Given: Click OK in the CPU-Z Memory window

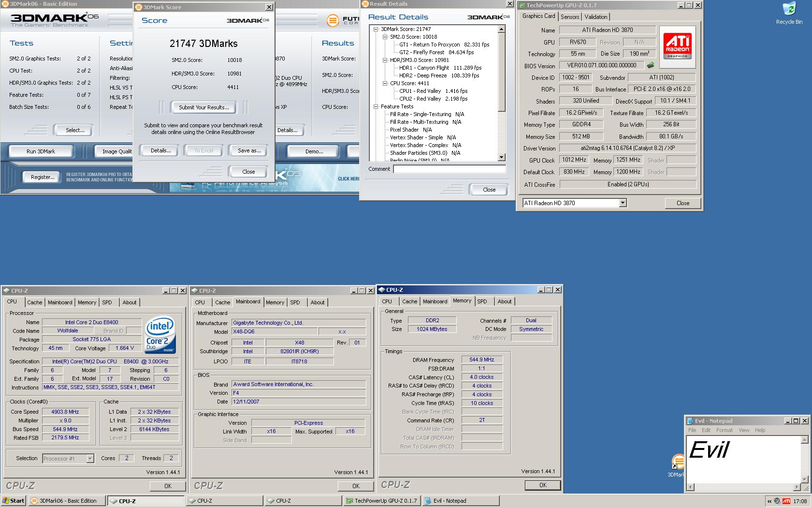Looking at the screenshot, I should point(543,485).
